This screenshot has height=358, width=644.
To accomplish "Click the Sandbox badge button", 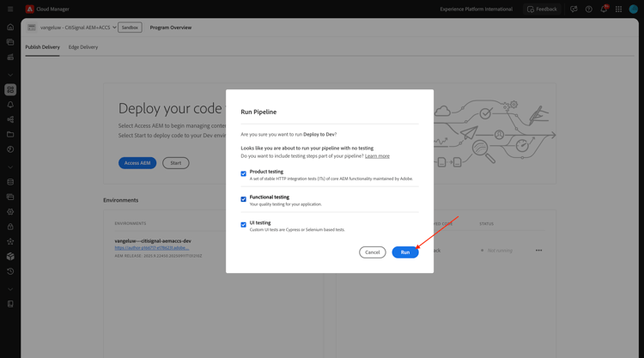I will click(x=130, y=27).
